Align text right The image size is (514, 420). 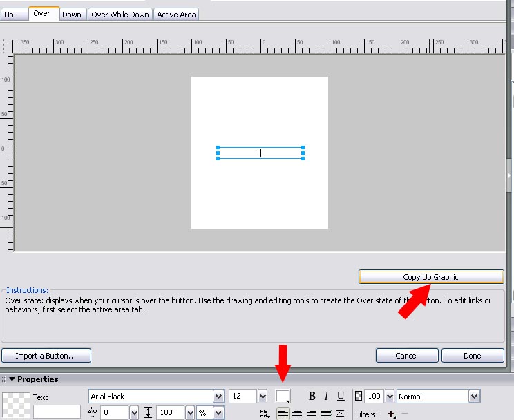coord(312,413)
